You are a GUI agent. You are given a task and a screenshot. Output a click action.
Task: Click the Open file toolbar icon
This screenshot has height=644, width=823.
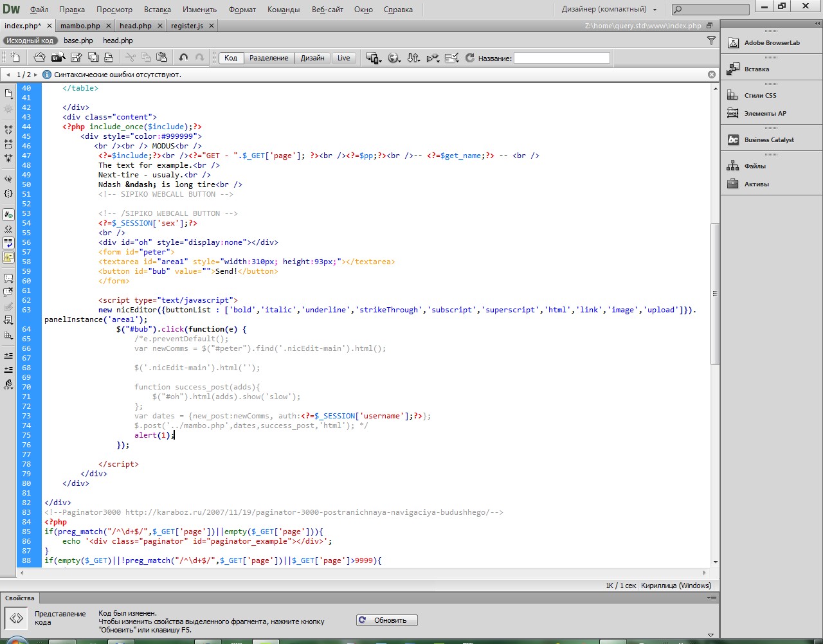pyautogui.click(x=40, y=57)
